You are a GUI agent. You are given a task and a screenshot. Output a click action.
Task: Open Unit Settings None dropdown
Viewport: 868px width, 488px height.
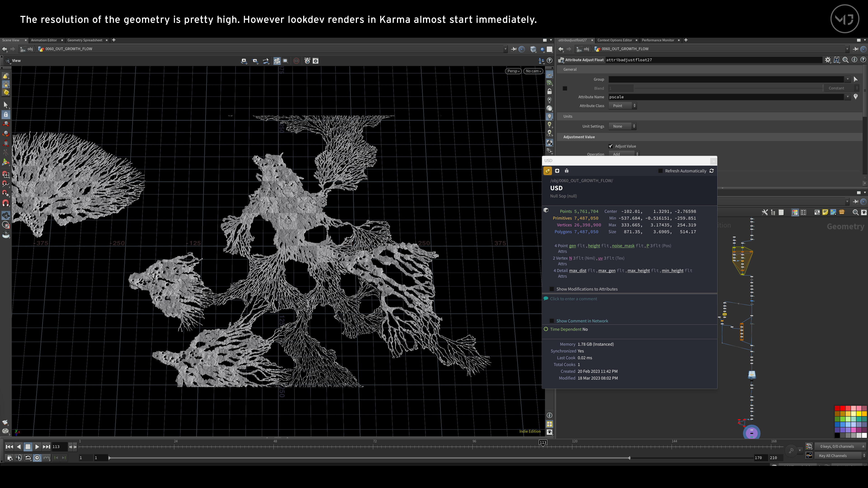pyautogui.click(x=622, y=126)
